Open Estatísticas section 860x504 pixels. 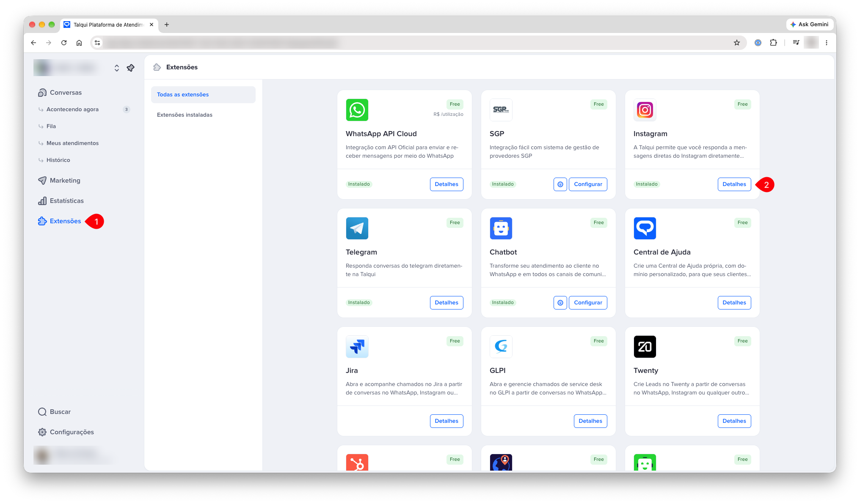(61, 201)
